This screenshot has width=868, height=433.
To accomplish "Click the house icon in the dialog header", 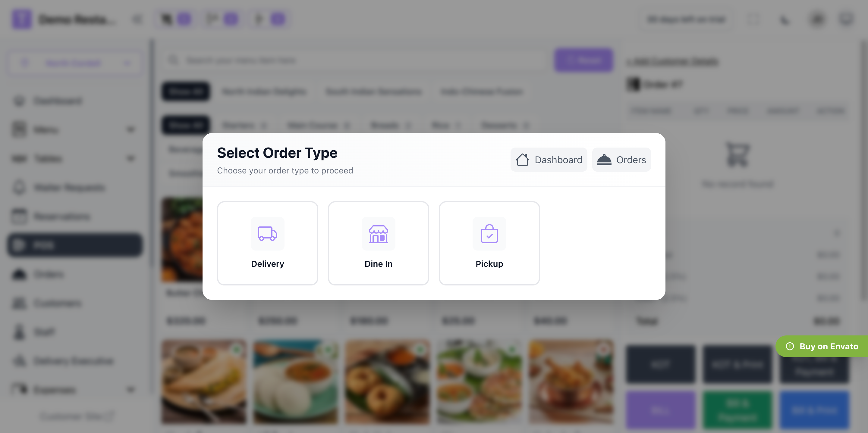I will [522, 160].
